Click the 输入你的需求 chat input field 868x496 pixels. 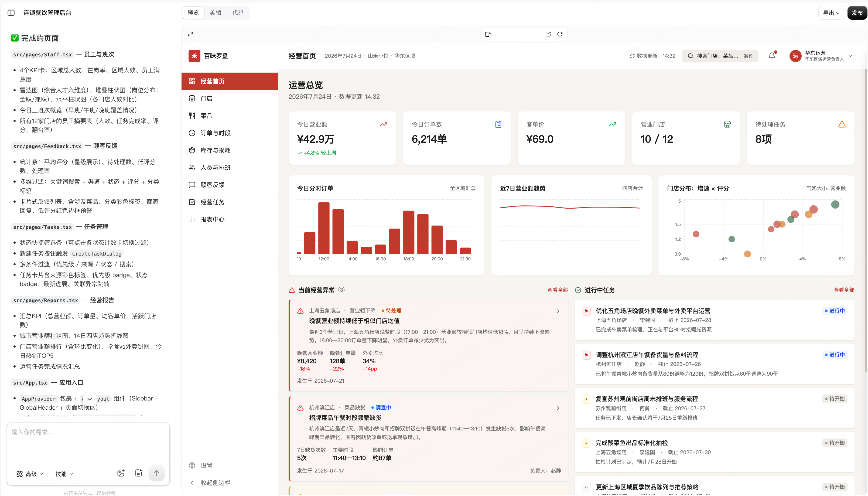point(88,443)
